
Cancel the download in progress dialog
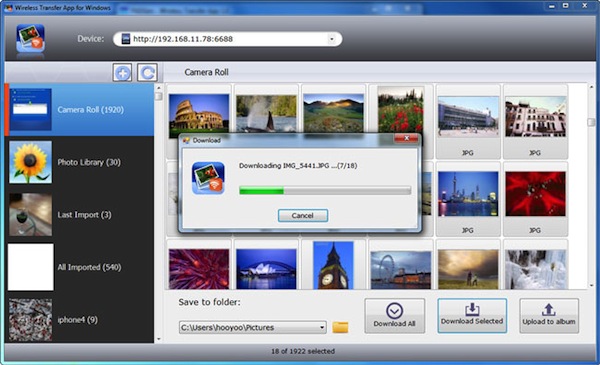pos(303,215)
